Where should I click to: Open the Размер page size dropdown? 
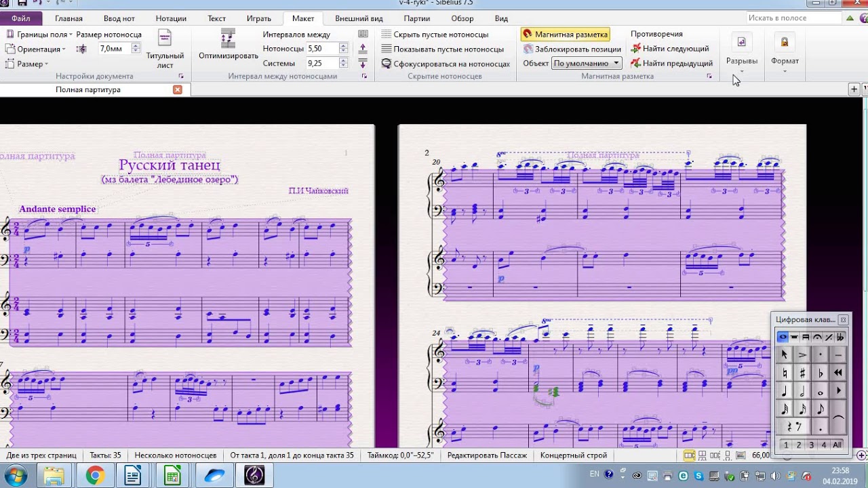(27, 64)
